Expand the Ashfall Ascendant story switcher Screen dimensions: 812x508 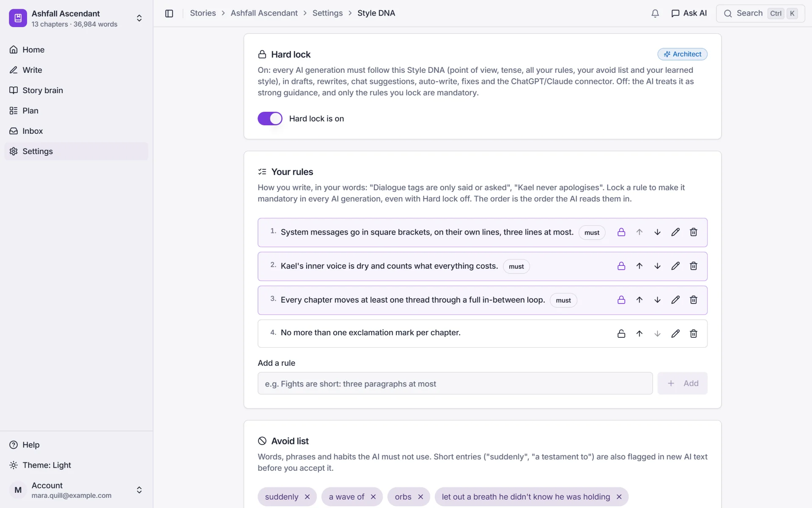pyautogui.click(x=76, y=18)
